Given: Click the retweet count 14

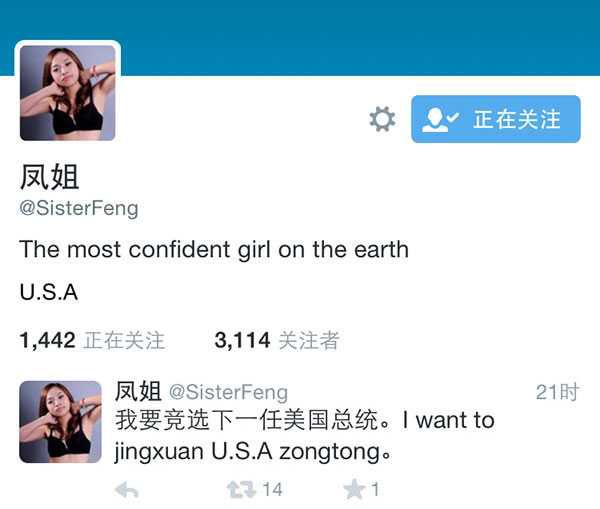Looking at the screenshot, I should point(272,490).
